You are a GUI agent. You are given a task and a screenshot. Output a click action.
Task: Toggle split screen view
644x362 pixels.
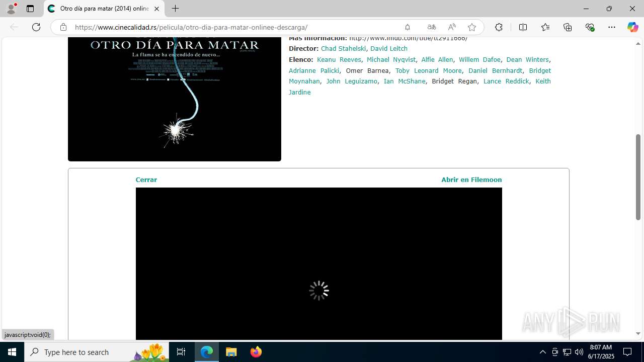click(x=523, y=27)
